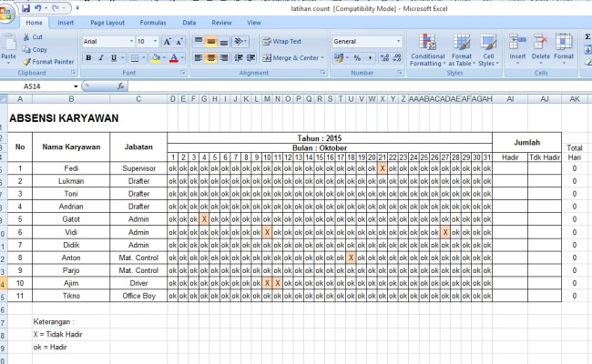
Task: Open text orientation options
Action: coord(240,42)
